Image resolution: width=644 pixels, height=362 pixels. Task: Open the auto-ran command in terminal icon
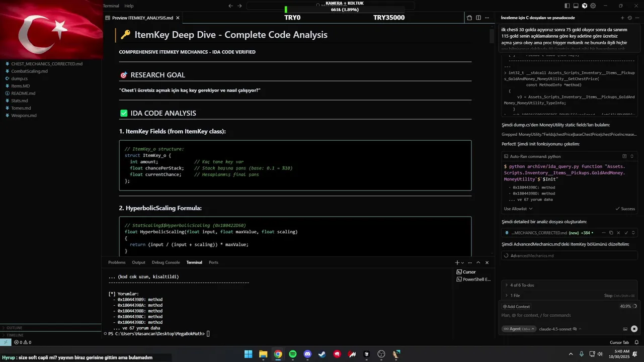624,156
